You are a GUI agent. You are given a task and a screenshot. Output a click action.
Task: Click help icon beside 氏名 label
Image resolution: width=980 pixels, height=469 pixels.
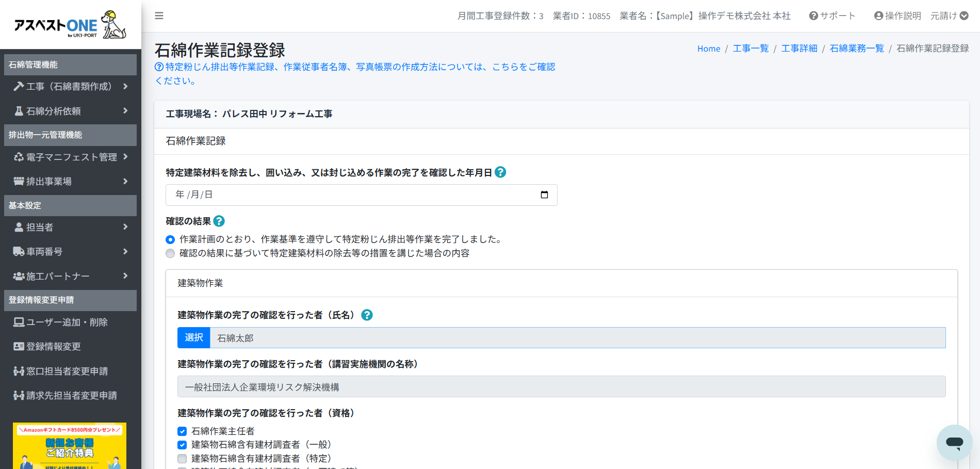(367, 315)
